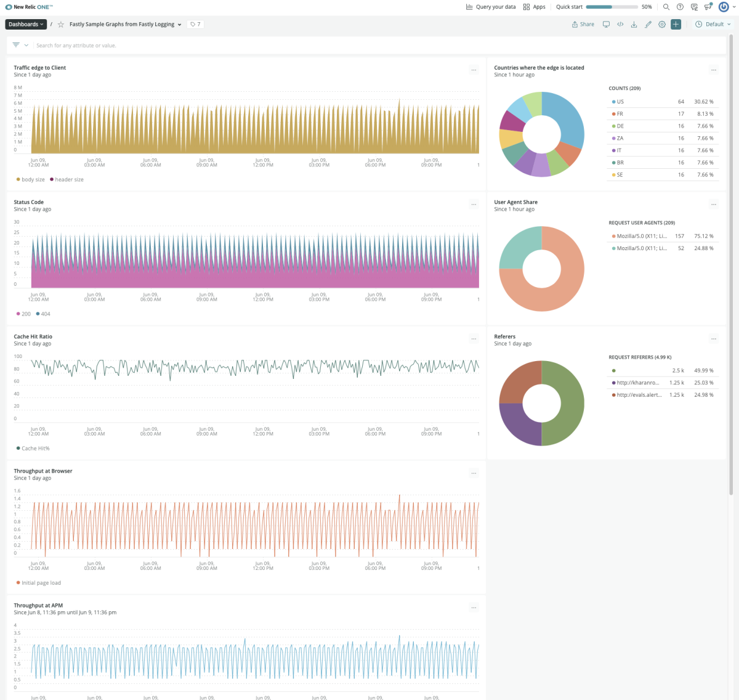Favorite this dashboard with the star
This screenshot has width=739, height=700.
[61, 25]
